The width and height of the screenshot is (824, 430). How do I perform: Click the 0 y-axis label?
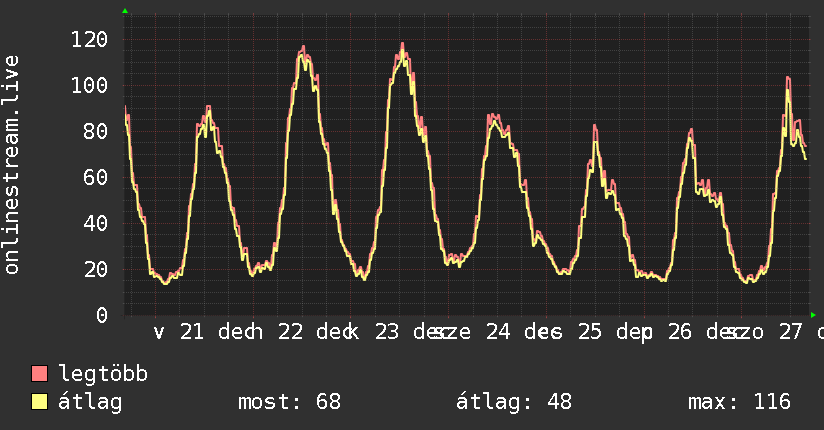coord(102,315)
